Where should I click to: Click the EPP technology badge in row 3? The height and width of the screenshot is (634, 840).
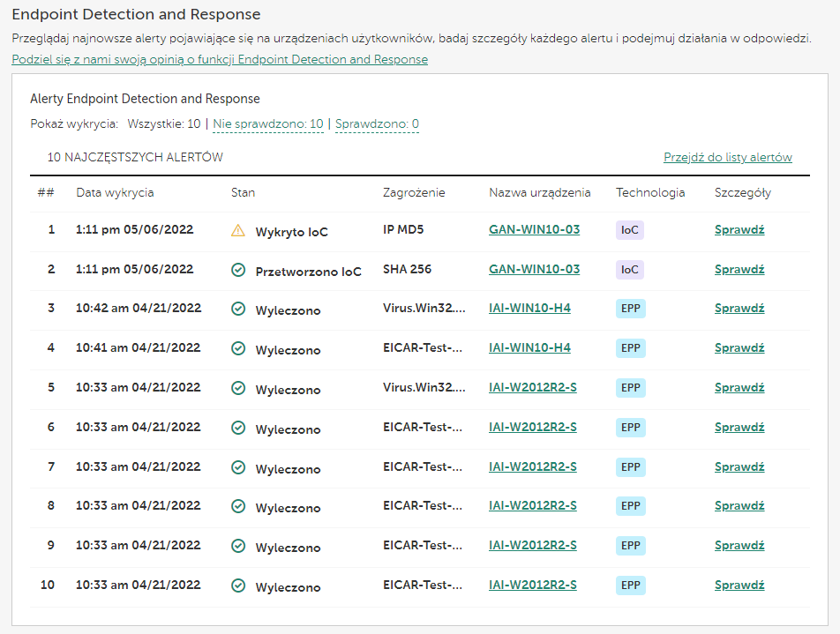tap(630, 309)
